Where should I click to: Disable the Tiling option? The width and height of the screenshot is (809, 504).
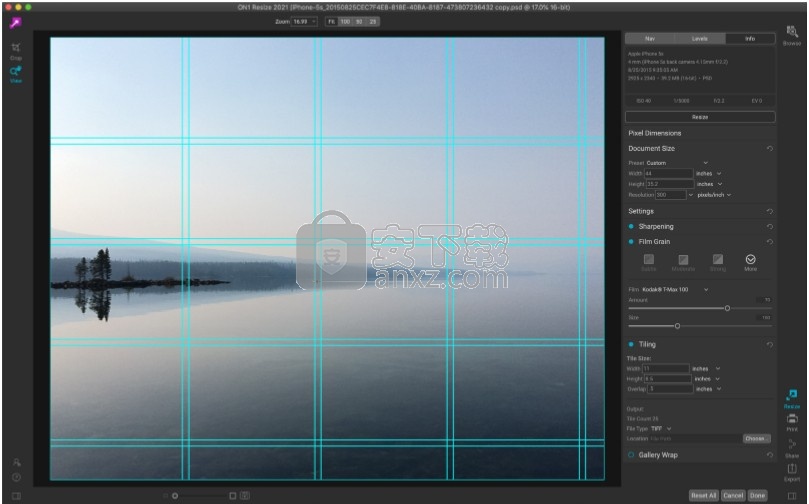tap(631, 344)
